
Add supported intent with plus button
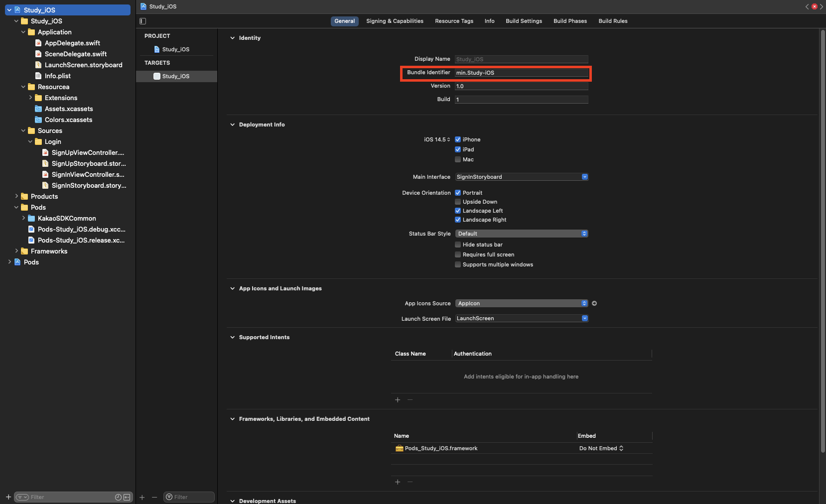point(398,399)
